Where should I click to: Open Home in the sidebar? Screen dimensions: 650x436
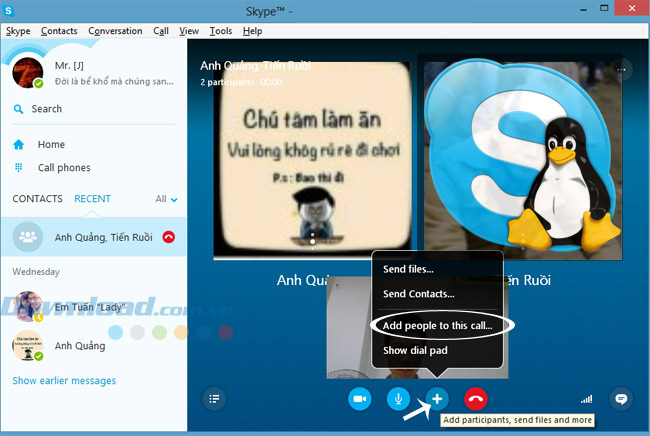click(x=51, y=145)
